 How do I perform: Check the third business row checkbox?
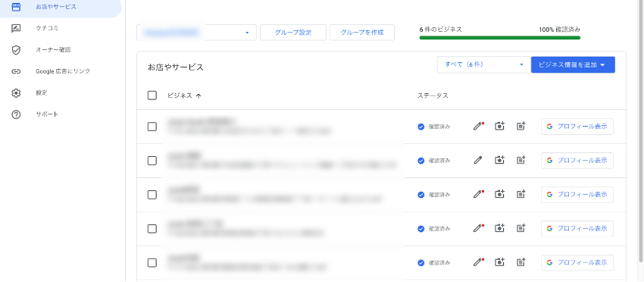(x=152, y=194)
